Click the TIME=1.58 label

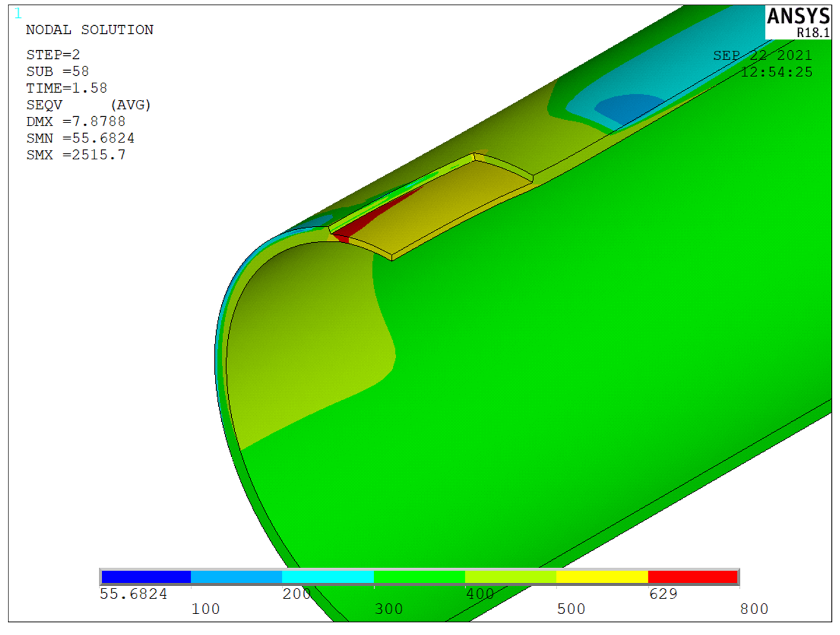[66, 88]
